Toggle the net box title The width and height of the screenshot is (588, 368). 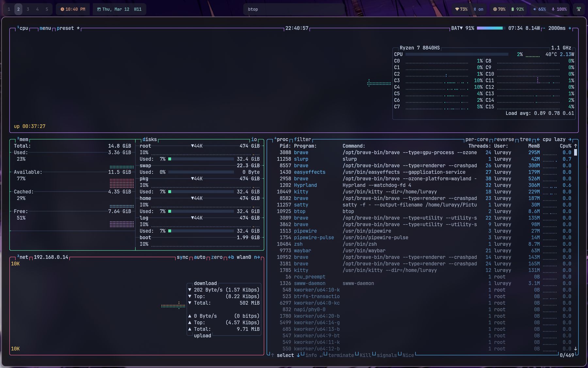point(23,257)
